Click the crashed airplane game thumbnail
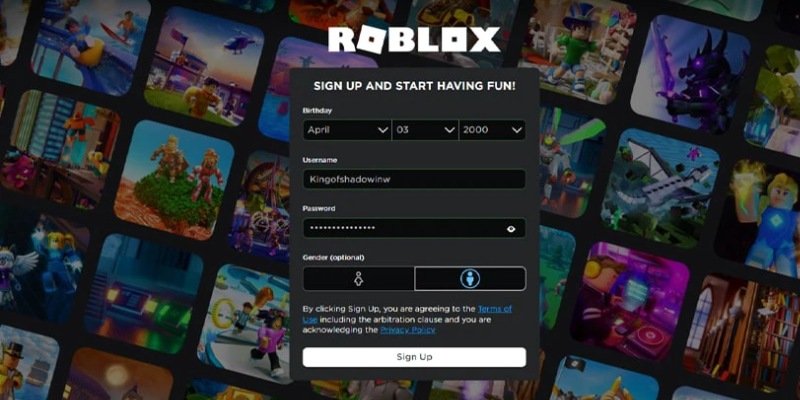The height and width of the screenshot is (400, 800). click(660, 189)
